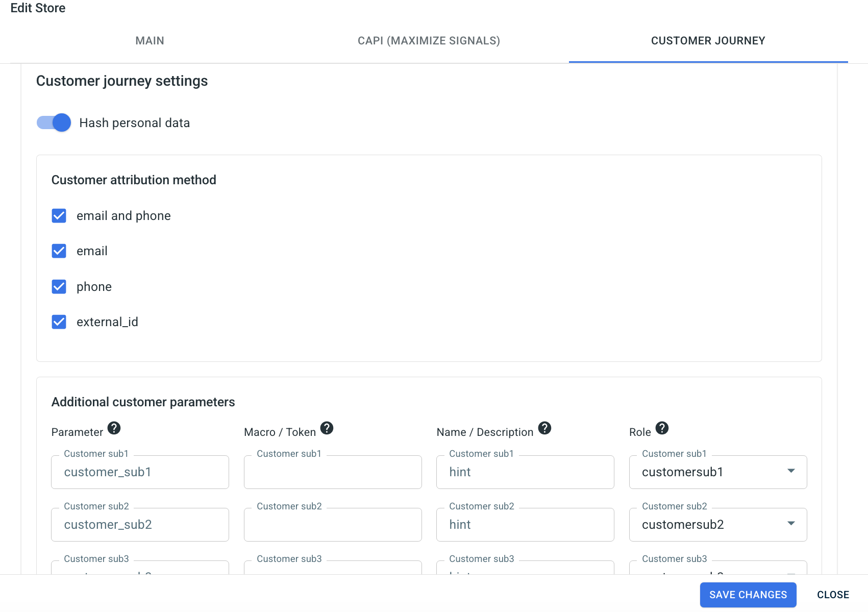Screen dimensions: 868x612
Task: Toggle Hash personal data switch
Action: (x=54, y=123)
